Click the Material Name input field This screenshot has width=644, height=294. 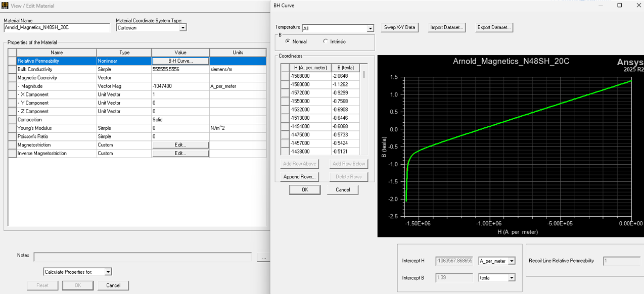(x=57, y=28)
